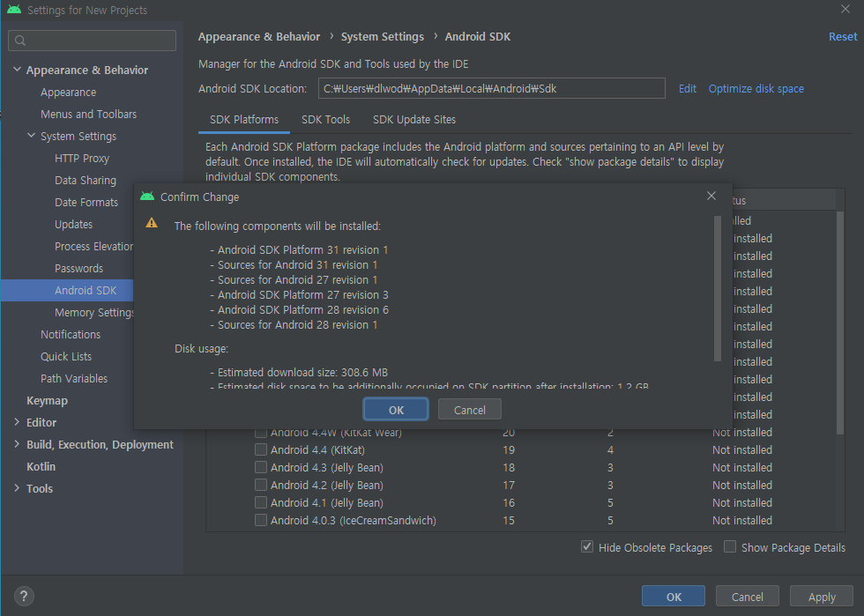Image resolution: width=864 pixels, height=616 pixels.
Task: Open Menus and Toolbars settings
Action: point(88,114)
